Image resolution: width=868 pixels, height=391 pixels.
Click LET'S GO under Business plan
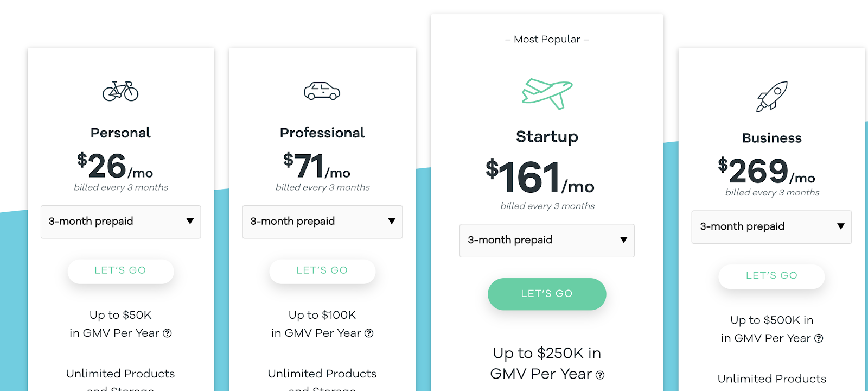tap(771, 276)
